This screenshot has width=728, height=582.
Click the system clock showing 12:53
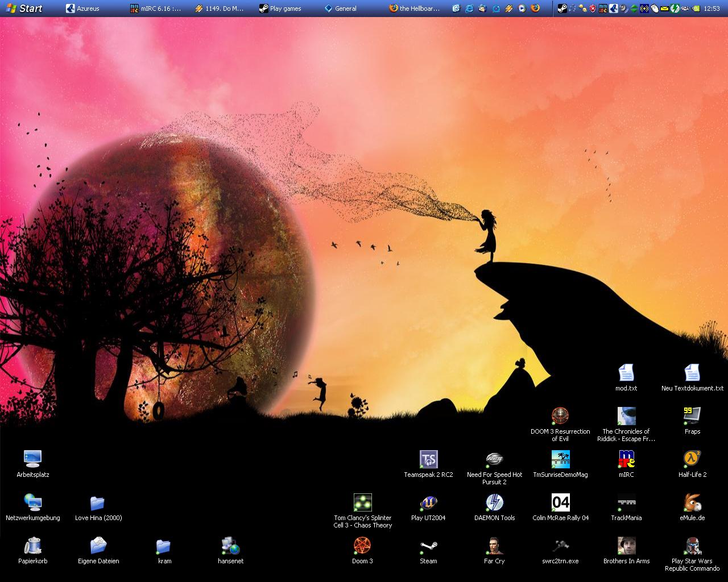(x=712, y=9)
